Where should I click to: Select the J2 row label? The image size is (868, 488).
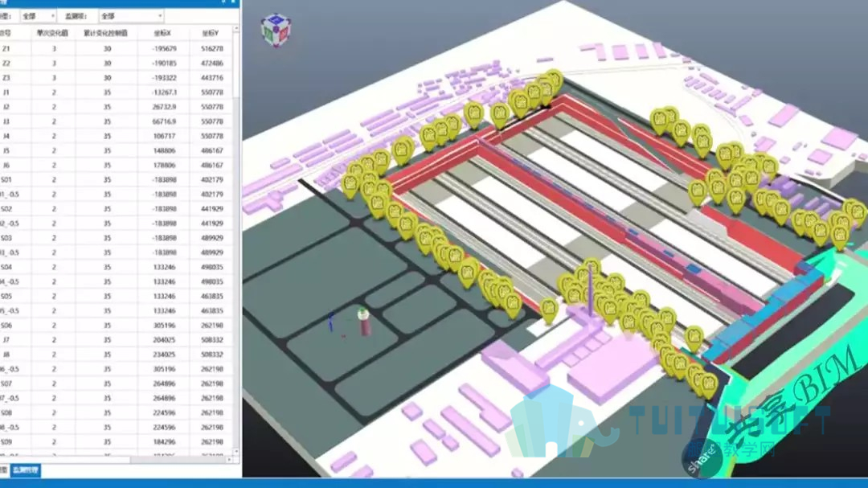[6, 107]
